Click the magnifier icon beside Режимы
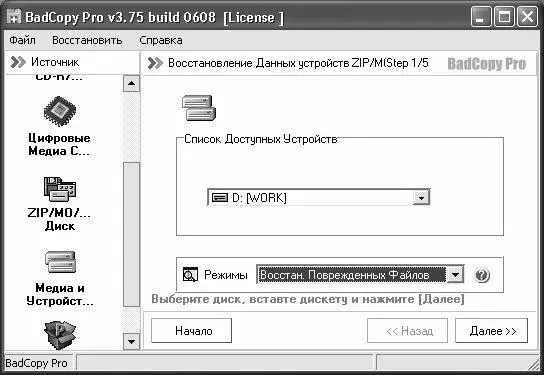Viewport: 544px width, 375px height. [190, 275]
